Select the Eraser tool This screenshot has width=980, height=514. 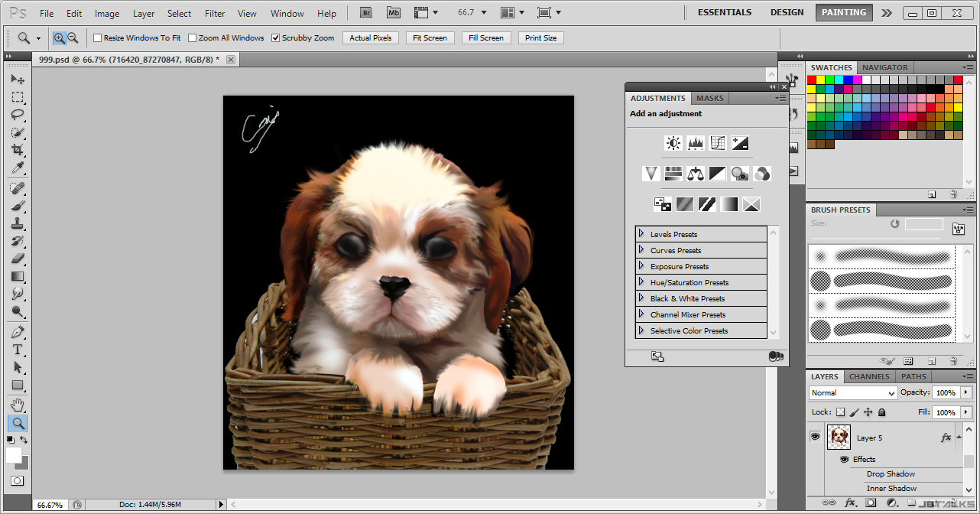tap(18, 259)
